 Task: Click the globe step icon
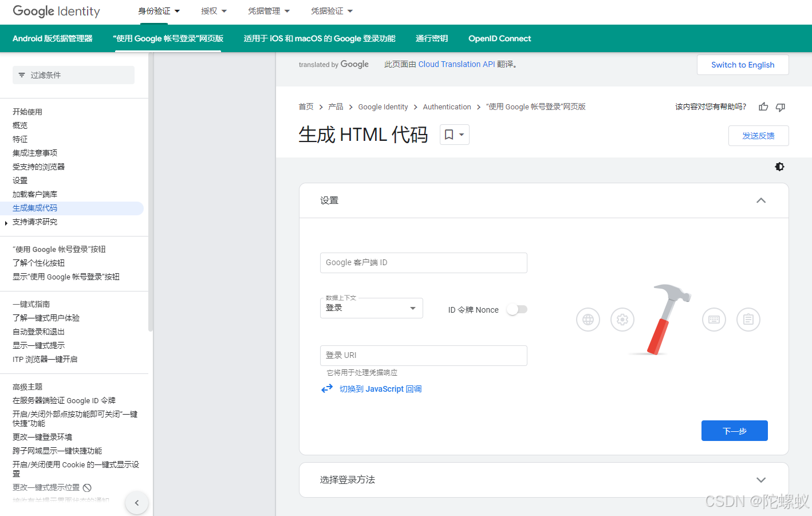tap(588, 320)
